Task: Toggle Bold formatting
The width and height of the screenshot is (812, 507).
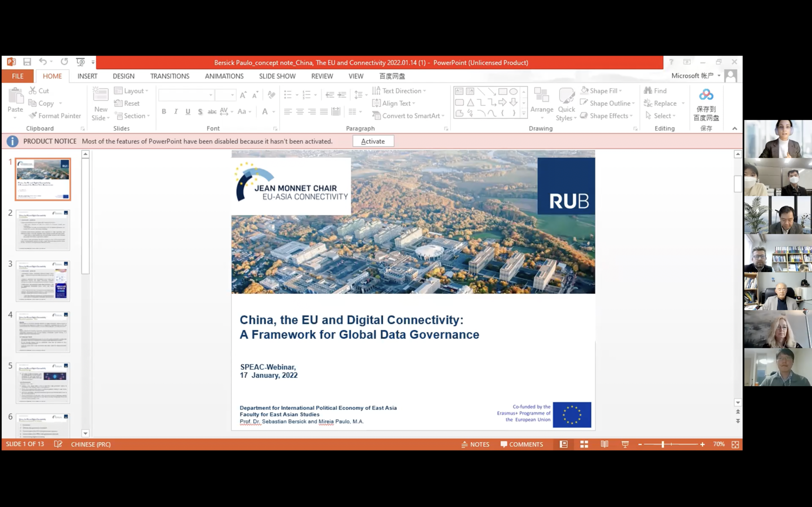Action: click(x=164, y=112)
